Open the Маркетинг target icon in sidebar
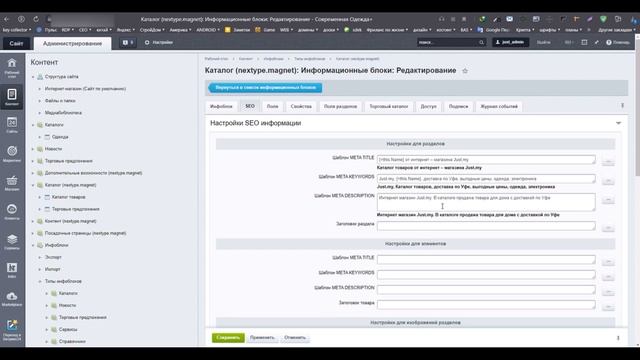The image size is (640, 360). (12, 154)
